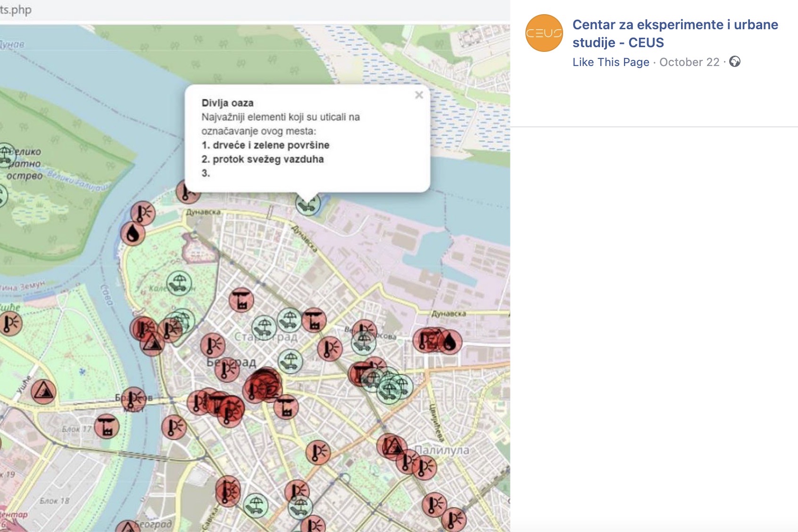Select text '1. drveće i zelene površine'
The width and height of the screenshot is (798, 532).
pyautogui.click(x=266, y=145)
